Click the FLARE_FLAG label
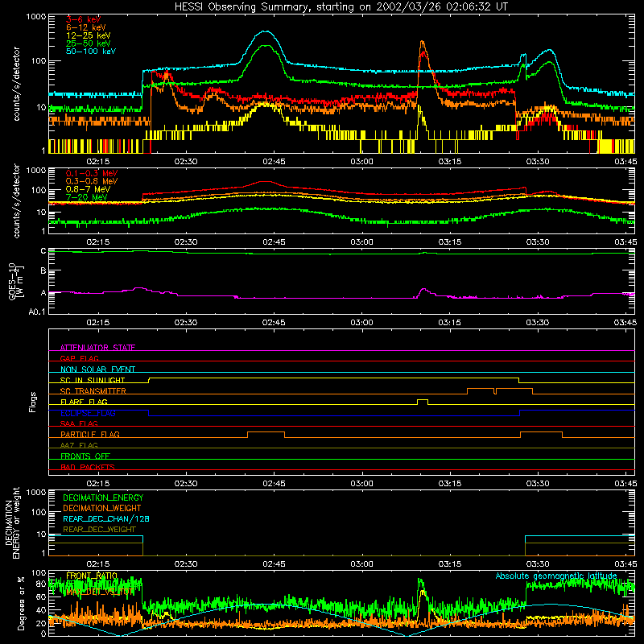 tap(84, 402)
